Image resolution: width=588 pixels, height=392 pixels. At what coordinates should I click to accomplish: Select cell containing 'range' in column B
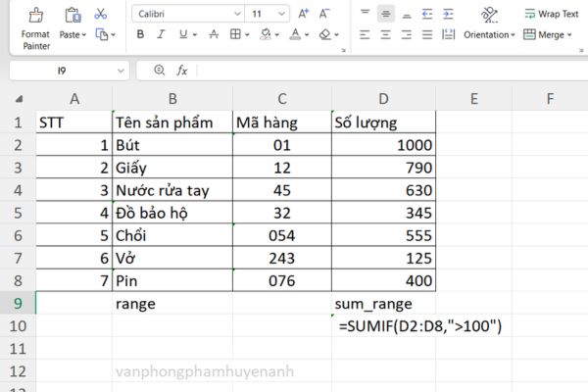(172, 304)
